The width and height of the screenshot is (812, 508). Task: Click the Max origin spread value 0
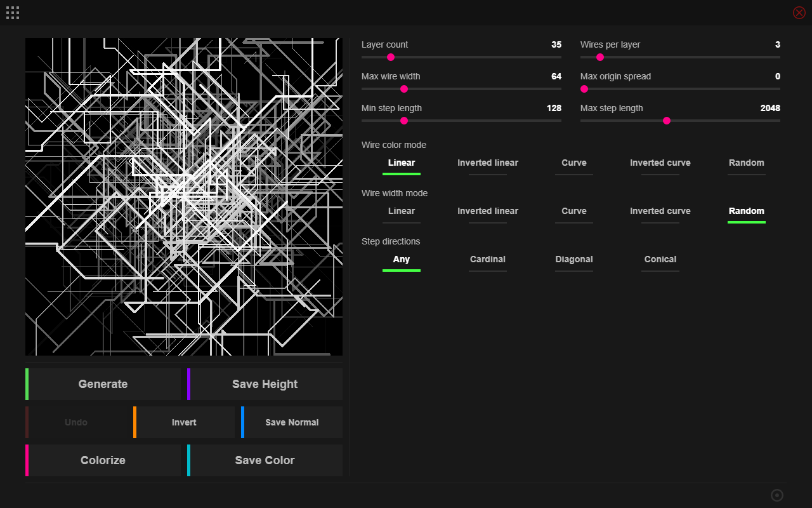pos(778,76)
